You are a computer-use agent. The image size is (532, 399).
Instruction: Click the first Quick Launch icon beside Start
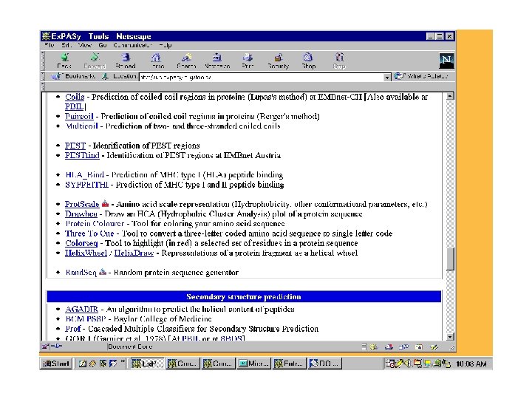coord(83,364)
